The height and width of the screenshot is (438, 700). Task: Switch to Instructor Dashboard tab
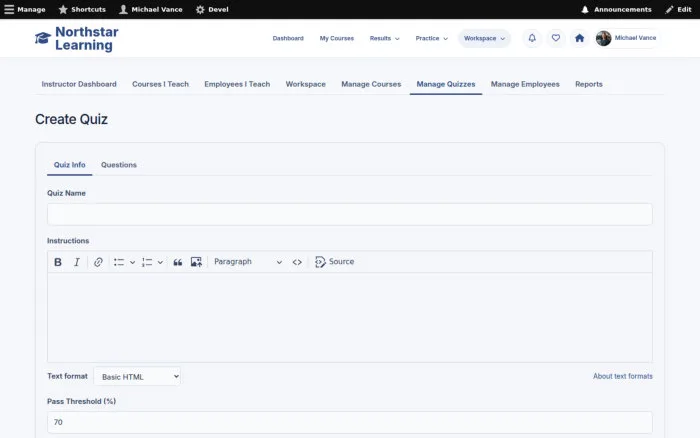[79, 84]
